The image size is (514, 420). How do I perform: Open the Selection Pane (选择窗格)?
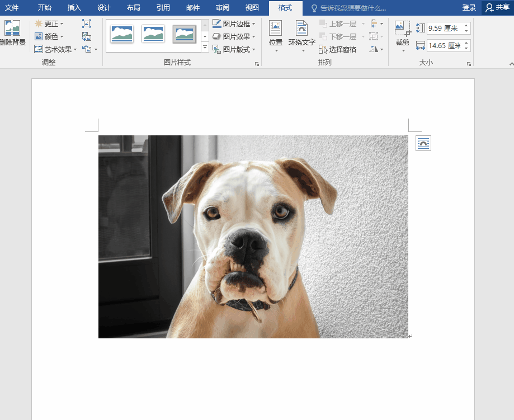[337, 49]
